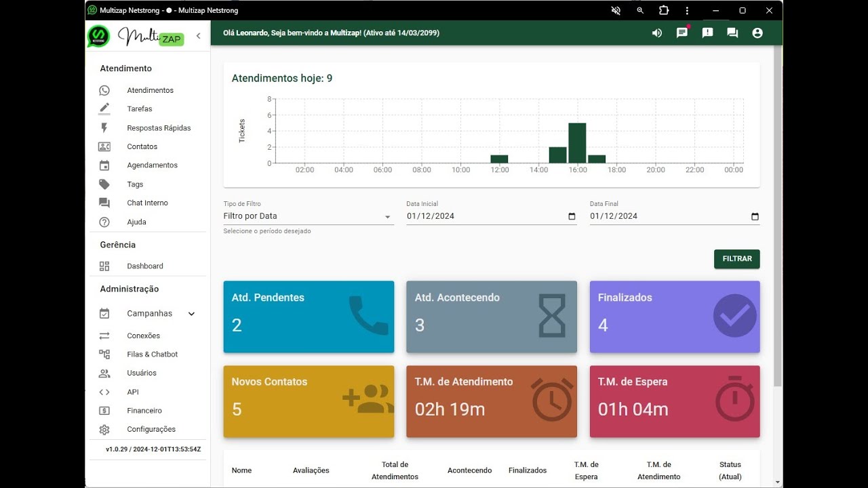The width and height of the screenshot is (868, 488).
Task: Open the Data Inicial calendar picker icon
Action: tap(572, 216)
